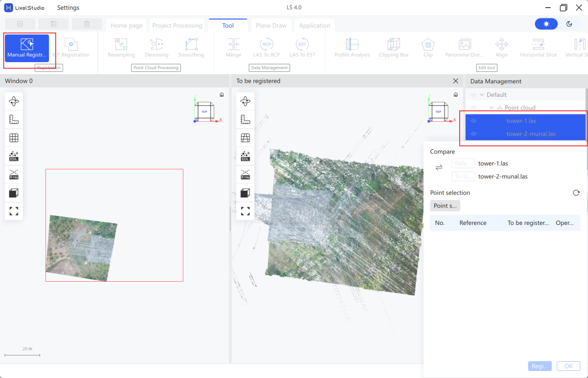Click the solid cube icon in To be registered

(245, 193)
